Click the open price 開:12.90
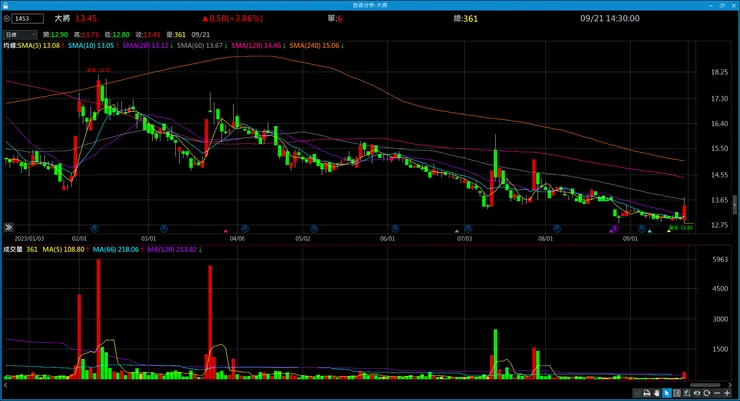Screen dimensions: 740x401 pos(55,34)
